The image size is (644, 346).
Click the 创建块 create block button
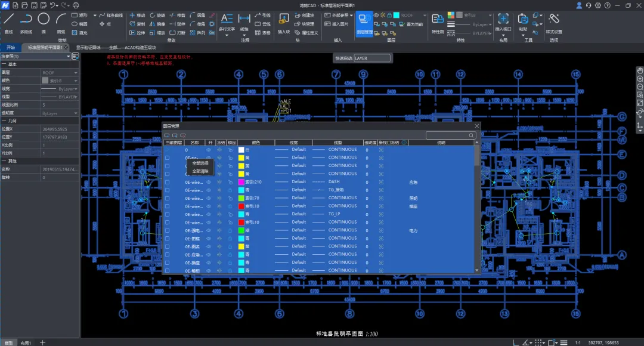(x=304, y=15)
